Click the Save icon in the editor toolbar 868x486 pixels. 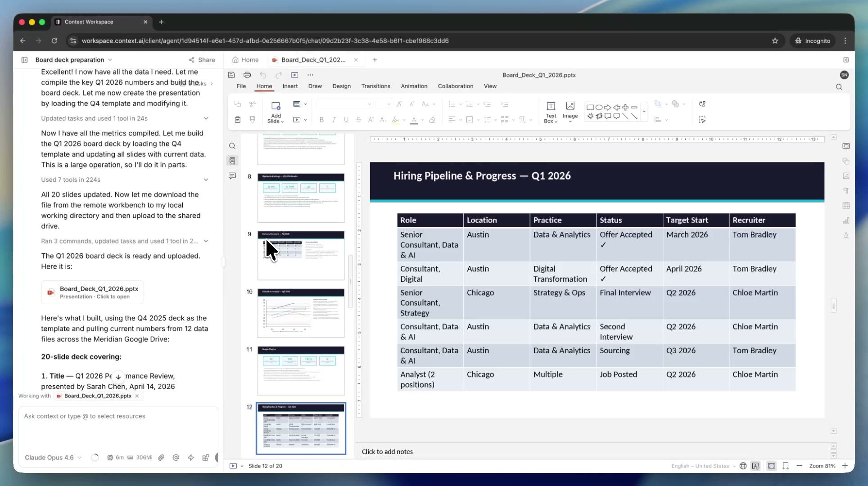click(x=231, y=75)
